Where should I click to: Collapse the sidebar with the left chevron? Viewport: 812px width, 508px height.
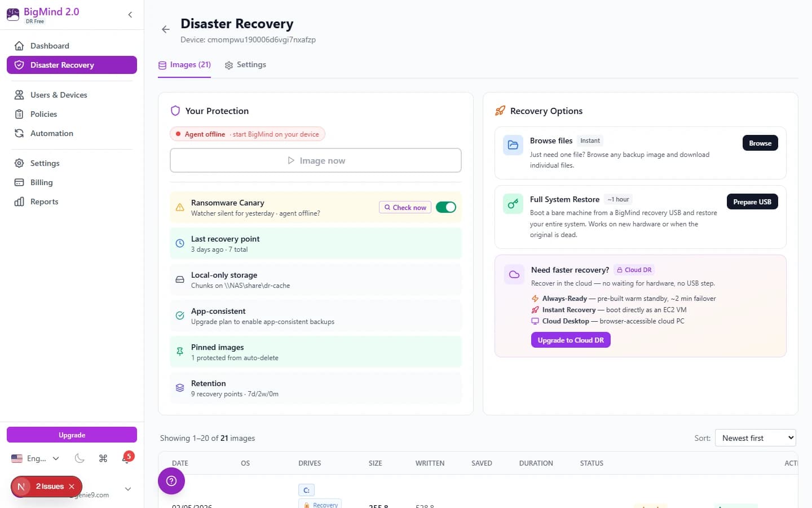(x=130, y=15)
